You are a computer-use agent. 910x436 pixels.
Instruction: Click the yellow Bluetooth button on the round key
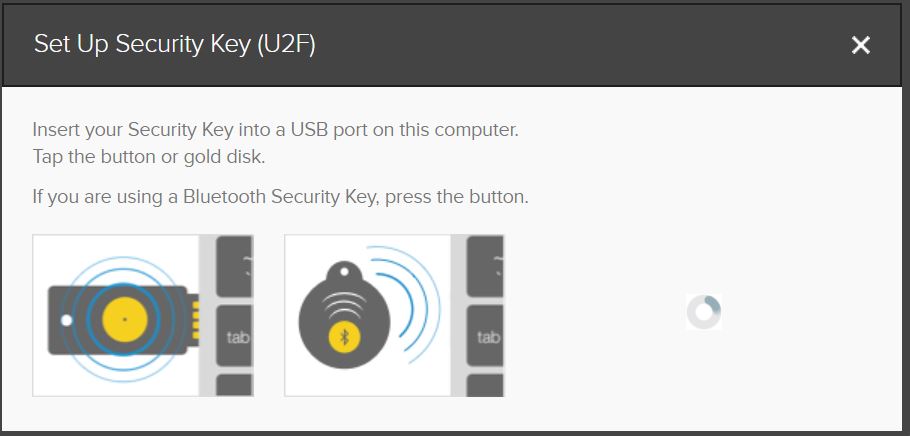click(346, 336)
